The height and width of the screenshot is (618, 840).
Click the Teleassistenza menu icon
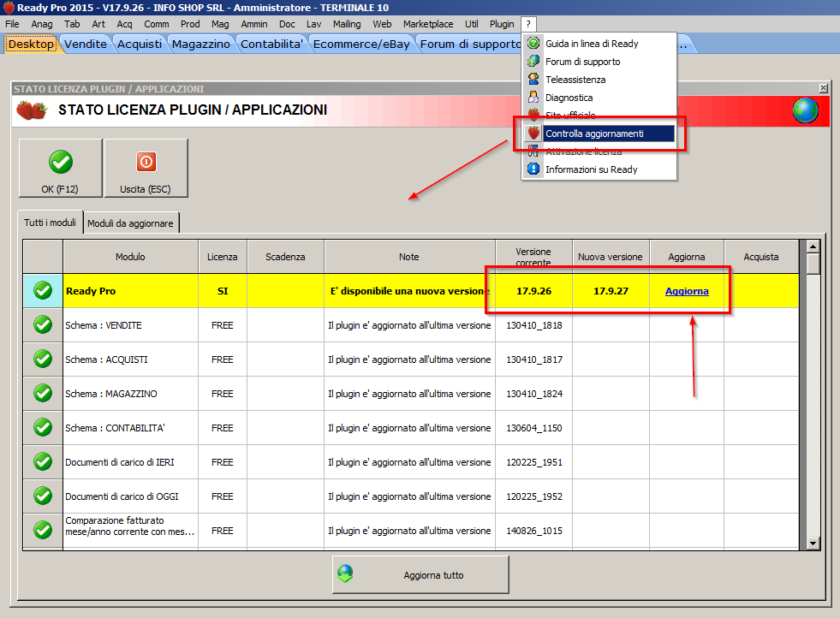tap(533, 80)
